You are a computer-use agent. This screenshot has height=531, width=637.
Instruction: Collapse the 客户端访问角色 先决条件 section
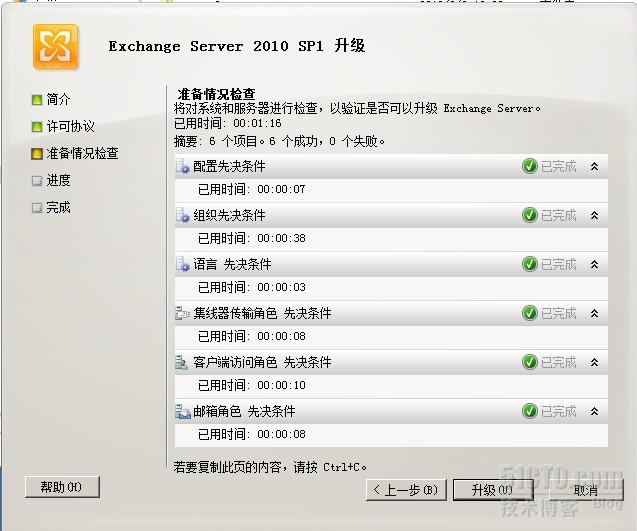(x=594, y=362)
